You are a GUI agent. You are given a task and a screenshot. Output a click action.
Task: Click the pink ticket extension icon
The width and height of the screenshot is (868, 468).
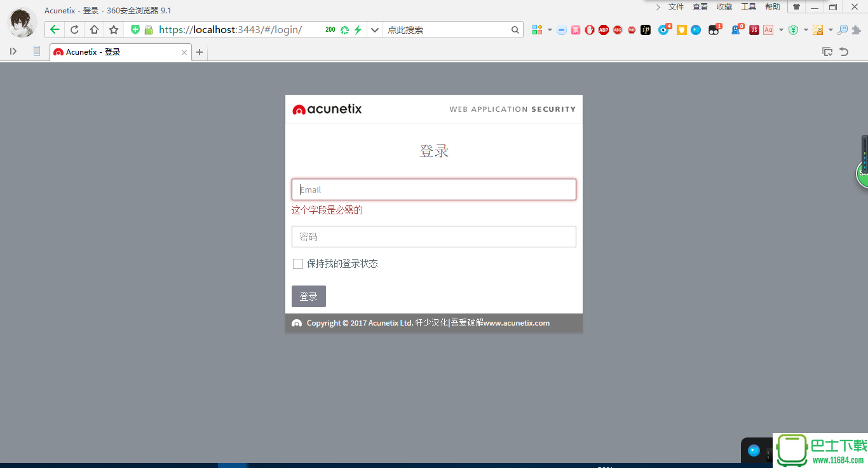coord(576,30)
